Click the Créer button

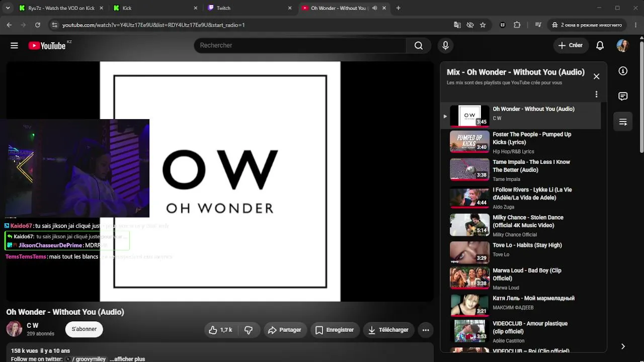tap(570, 45)
